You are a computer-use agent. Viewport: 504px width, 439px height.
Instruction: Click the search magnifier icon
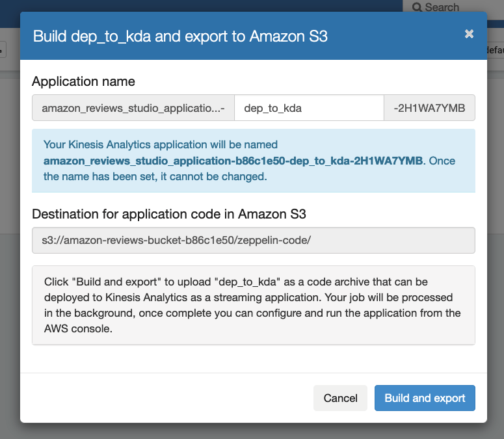pyautogui.click(x=416, y=7)
